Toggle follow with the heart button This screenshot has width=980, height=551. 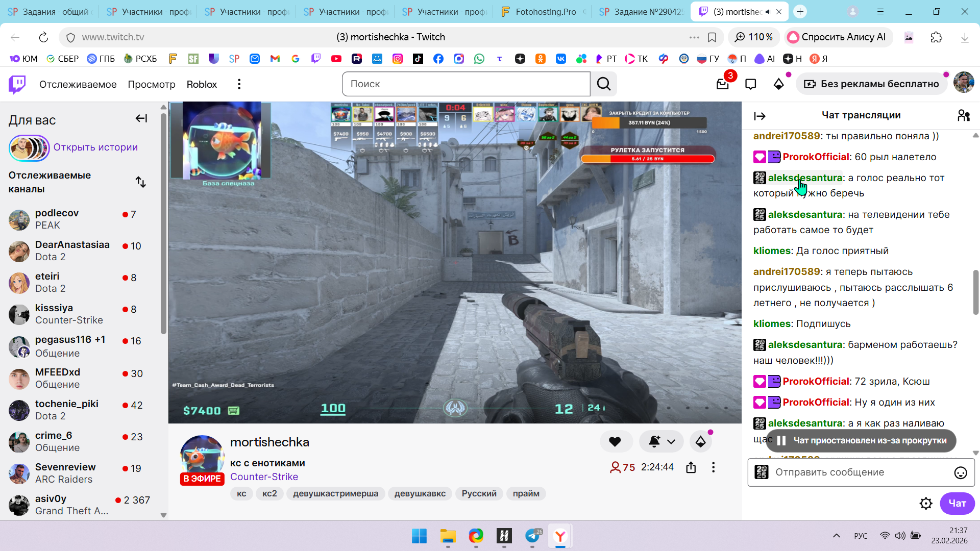click(x=615, y=442)
